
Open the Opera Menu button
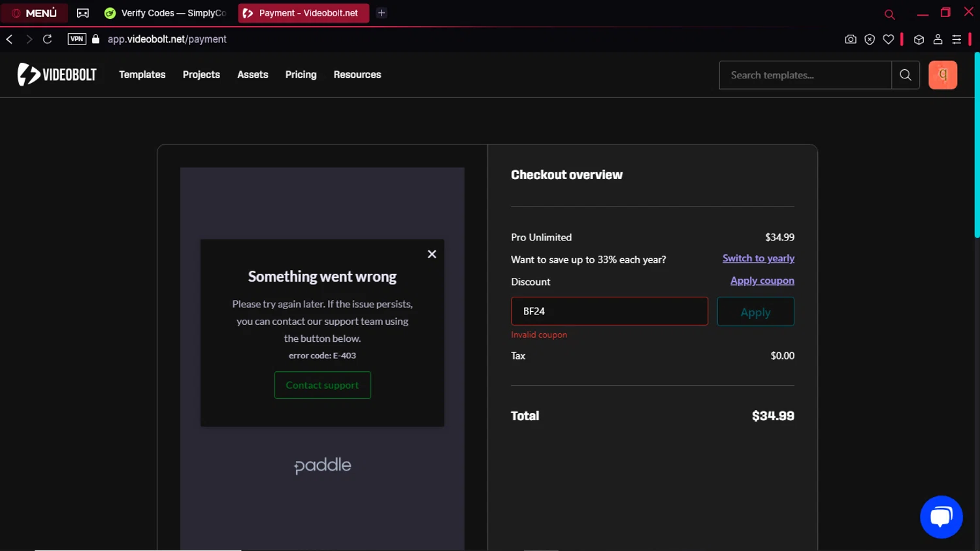pyautogui.click(x=34, y=13)
